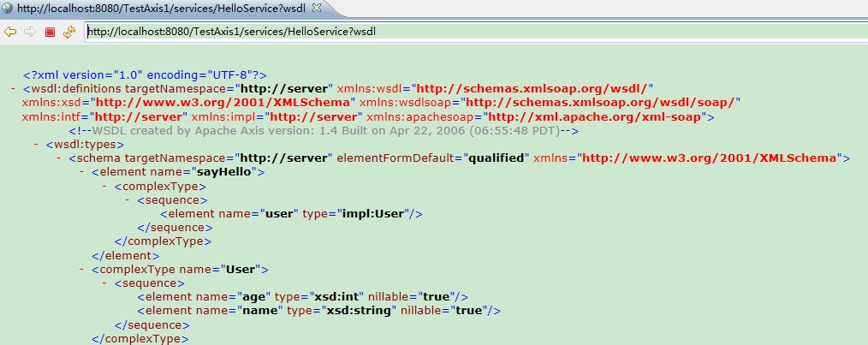868x345 pixels.
Task: Collapse the element sayHello node
Action: [81, 172]
